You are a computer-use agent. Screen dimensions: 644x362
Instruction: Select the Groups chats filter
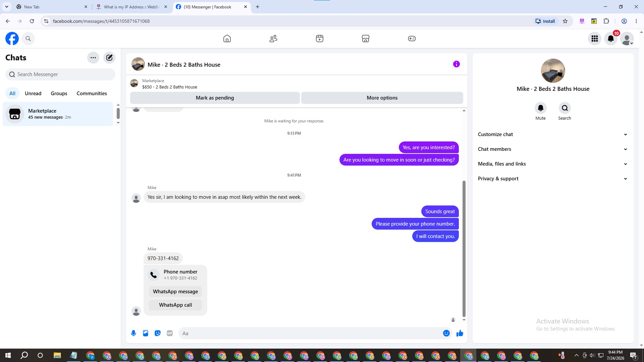59,94
